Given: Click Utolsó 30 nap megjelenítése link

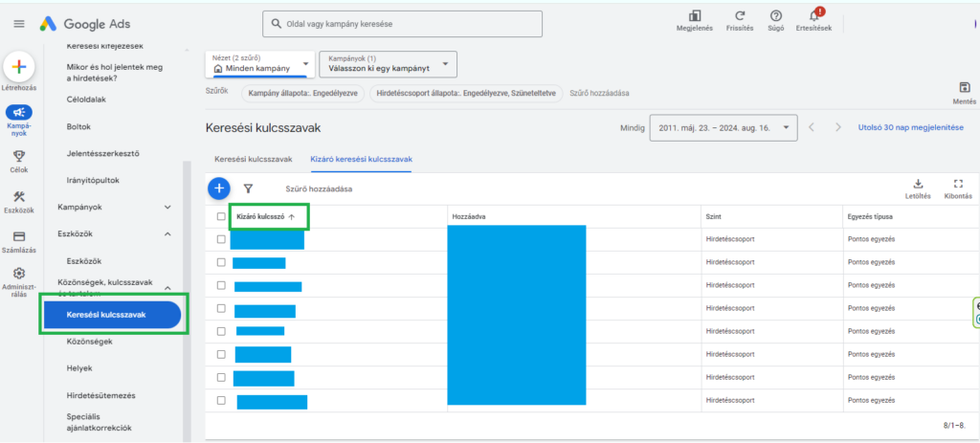Looking at the screenshot, I should pyautogui.click(x=910, y=127).
